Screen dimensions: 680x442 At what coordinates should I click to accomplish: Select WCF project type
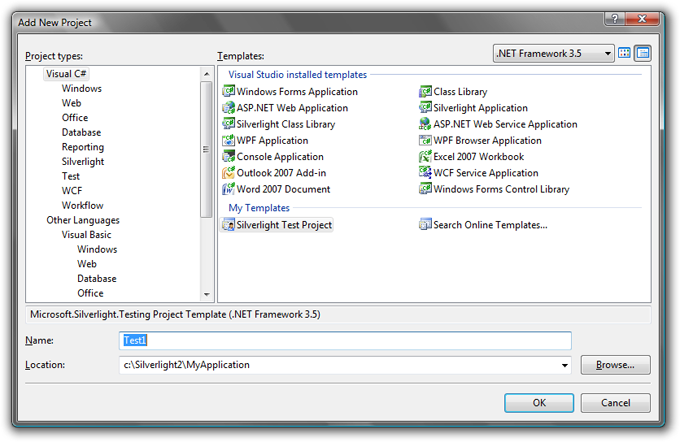pyautogui.click(x=72, y=191)
